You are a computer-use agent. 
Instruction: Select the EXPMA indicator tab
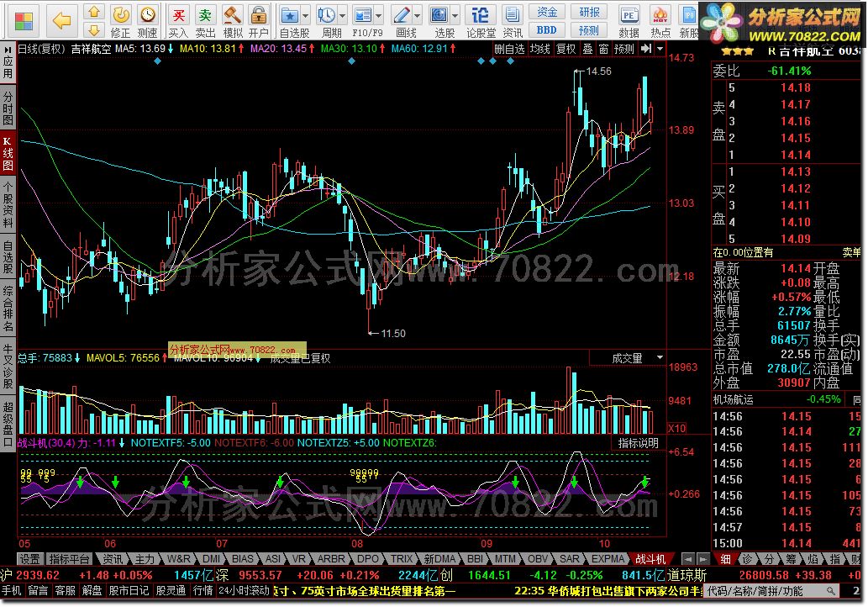pyautogui.click(x=608, y=559)
